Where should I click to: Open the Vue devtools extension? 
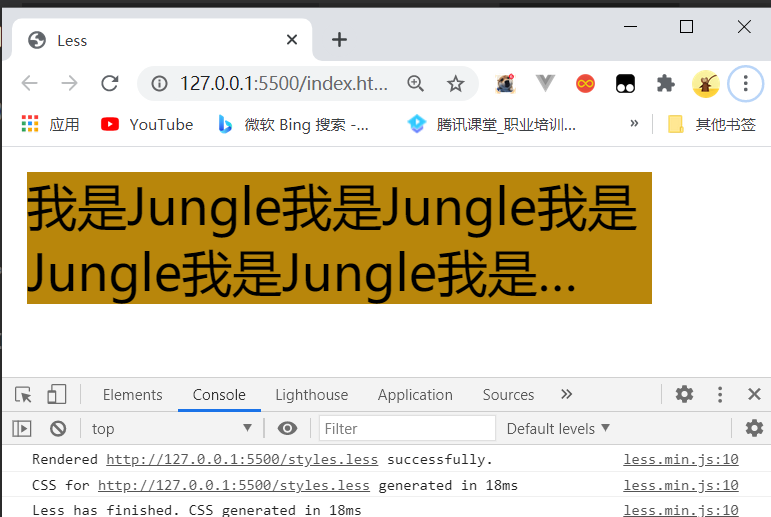pos(545,84)
